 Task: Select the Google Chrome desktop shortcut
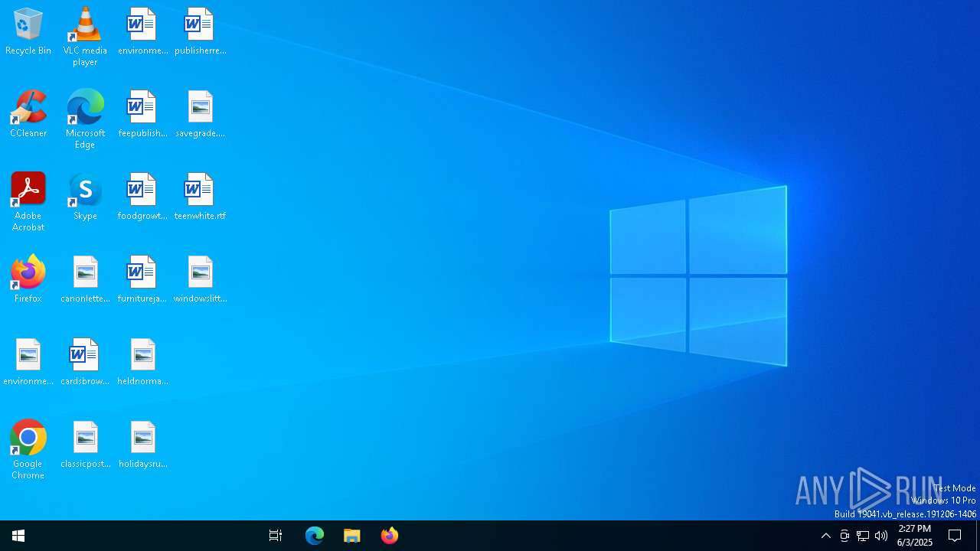[x=28, y=450]
